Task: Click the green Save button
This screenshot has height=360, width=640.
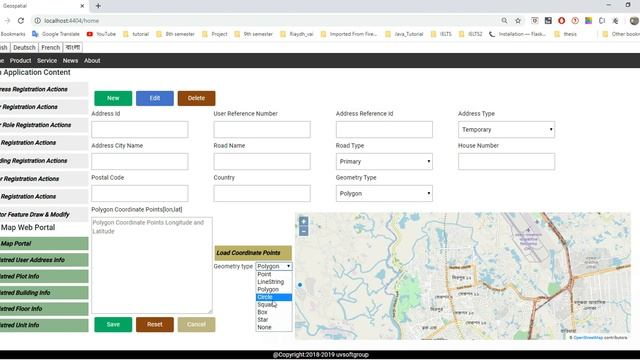Action: 113,324
